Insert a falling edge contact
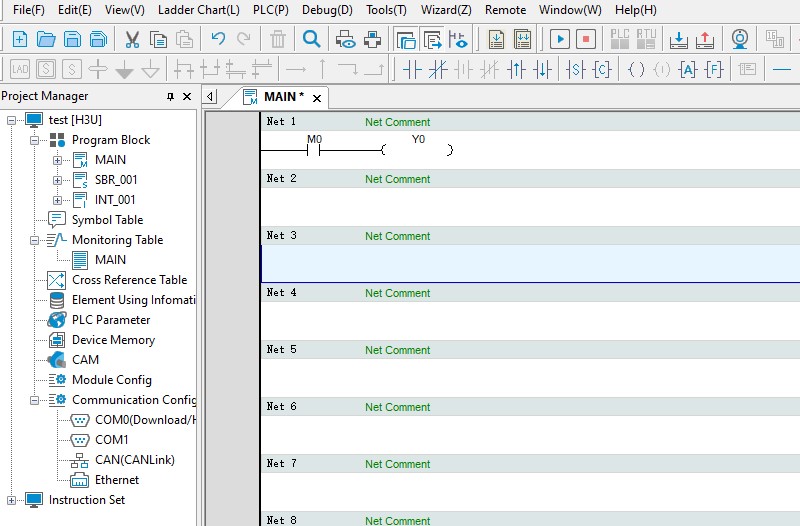 pos(542,69)
